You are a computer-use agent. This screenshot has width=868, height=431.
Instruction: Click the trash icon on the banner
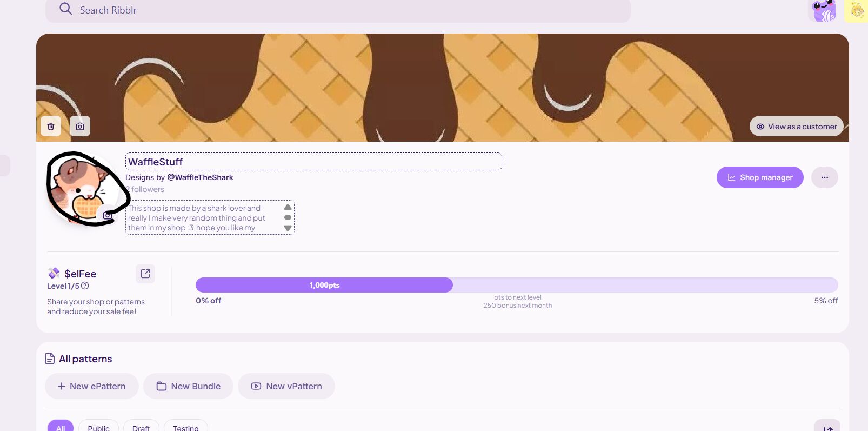tap(51, 127)
